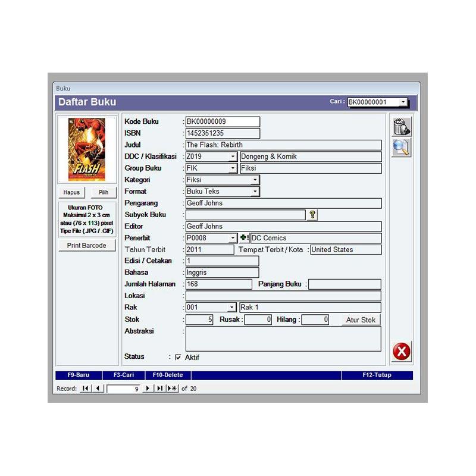Click the empty Subyek Buku field
476x476 pixels.
click(245, 215)
